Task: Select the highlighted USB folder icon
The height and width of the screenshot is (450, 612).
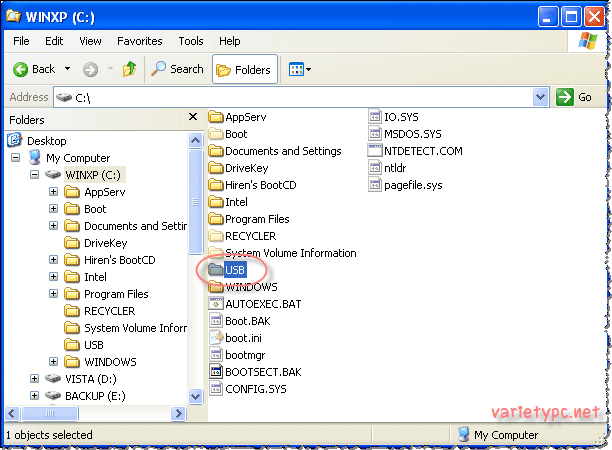Action: tap(215, 270)
